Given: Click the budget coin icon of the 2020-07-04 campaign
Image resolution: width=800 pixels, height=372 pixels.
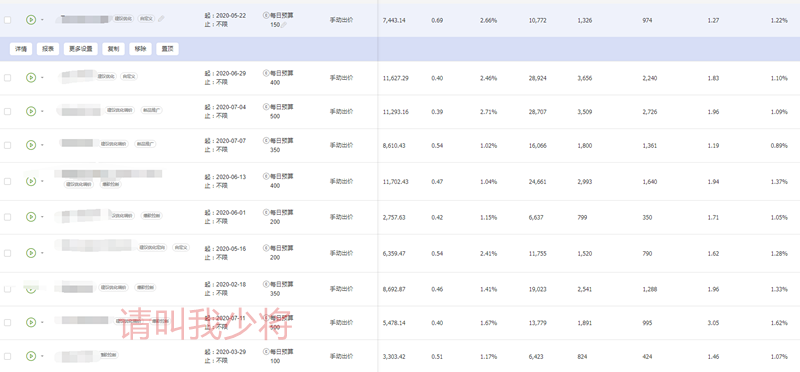Looking at the screenshot, I should (265, 107).
